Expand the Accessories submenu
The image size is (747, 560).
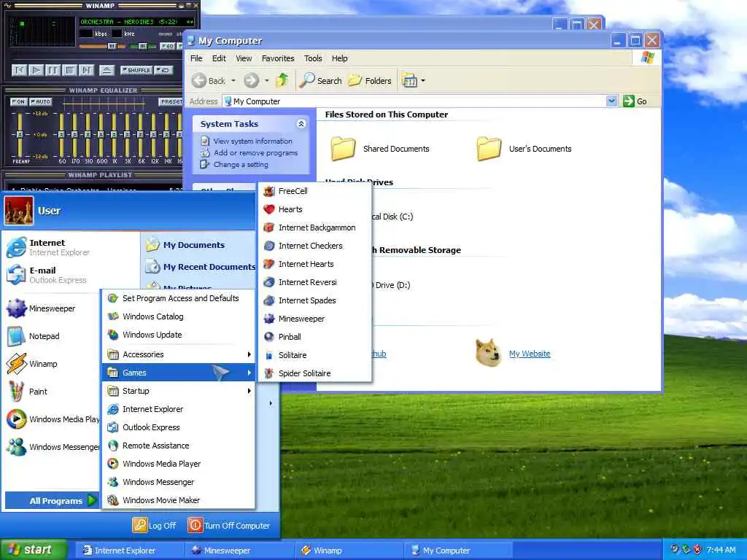[179, 354]
